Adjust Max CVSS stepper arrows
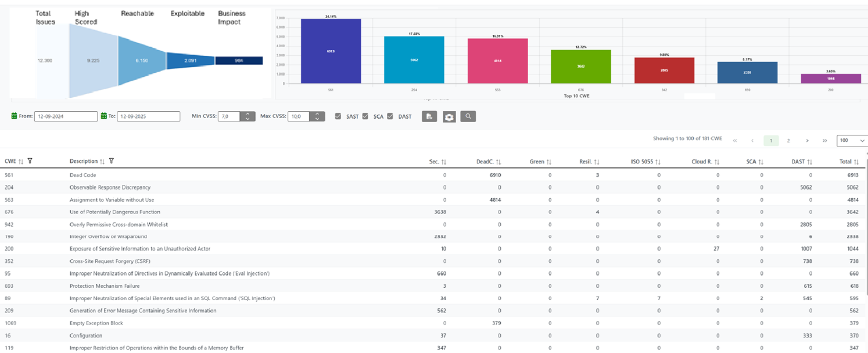 pos(317,116)
